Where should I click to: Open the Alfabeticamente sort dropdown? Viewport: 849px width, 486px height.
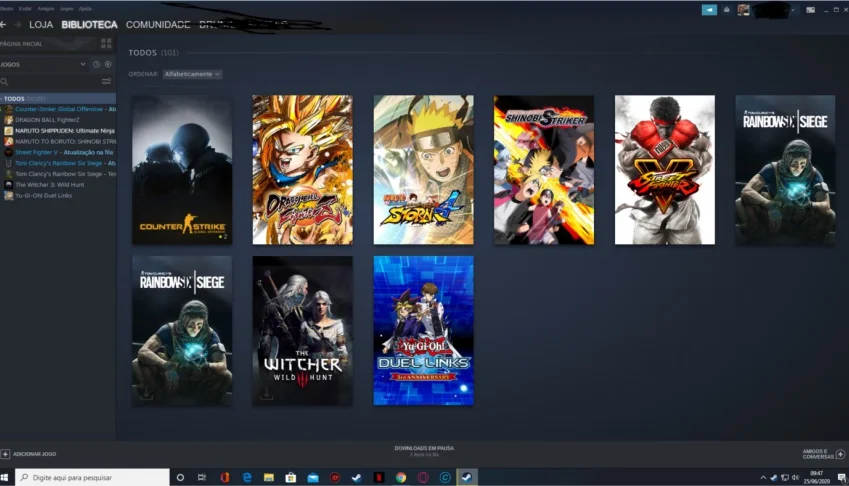(192, 74)
